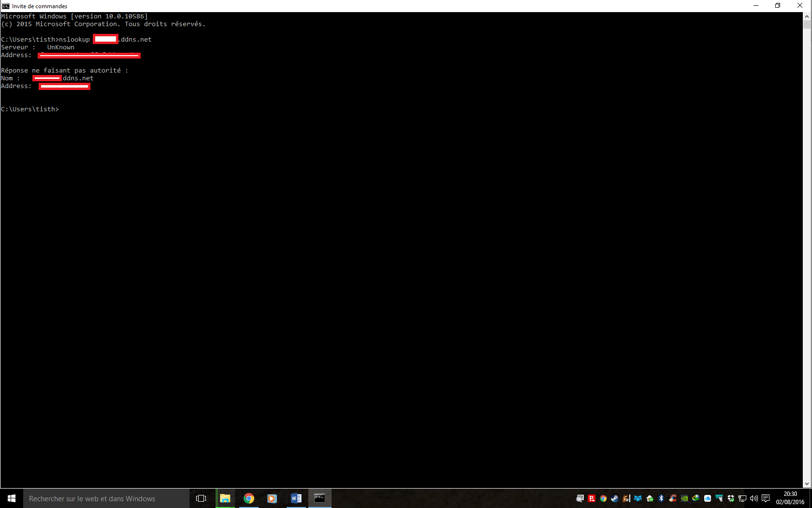Click the scrollbar down arrow in the console
Screen dimensions: 812x508
[x=807, y=484]
